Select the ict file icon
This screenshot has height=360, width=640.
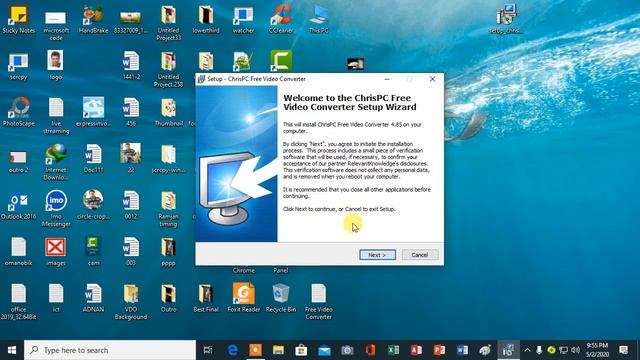56,298
